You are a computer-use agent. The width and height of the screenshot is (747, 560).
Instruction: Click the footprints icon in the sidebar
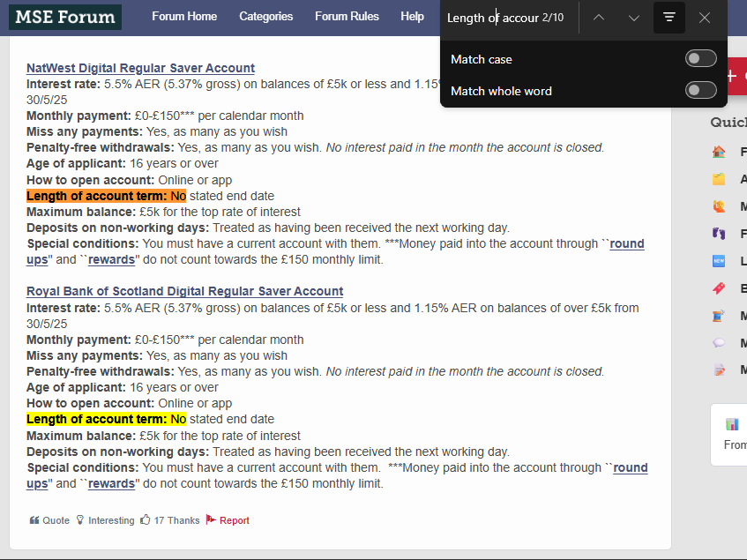tap(719, 235)
